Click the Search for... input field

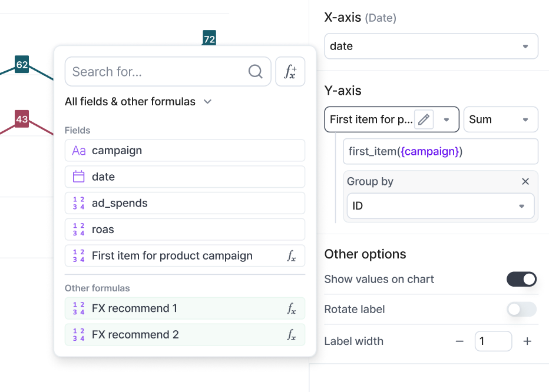coord(156,72)
